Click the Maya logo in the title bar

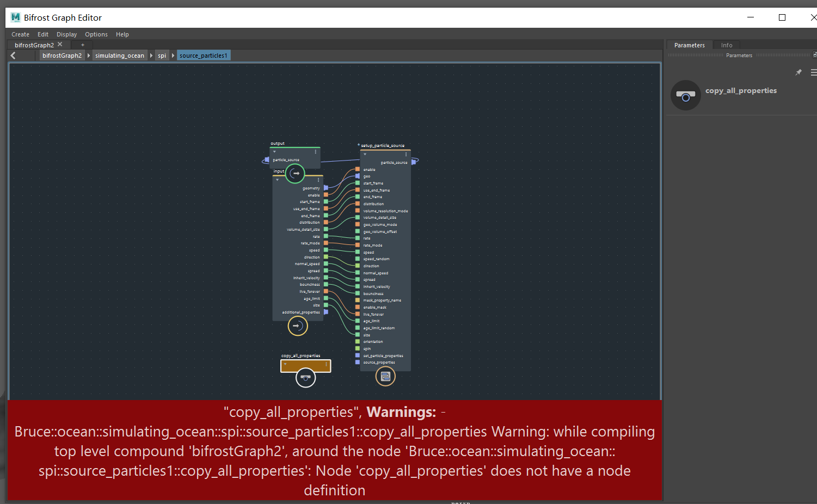[x=15, y=17]
